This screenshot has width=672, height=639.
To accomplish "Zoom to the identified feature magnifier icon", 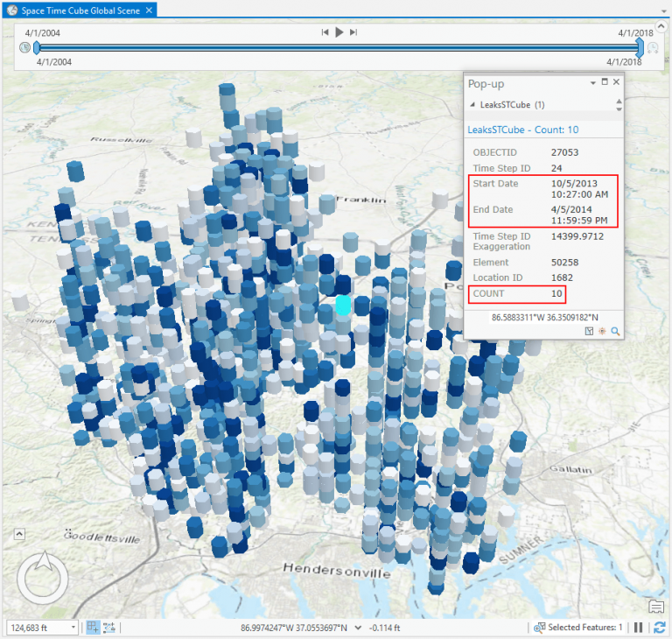I will [x=615, y=331].
